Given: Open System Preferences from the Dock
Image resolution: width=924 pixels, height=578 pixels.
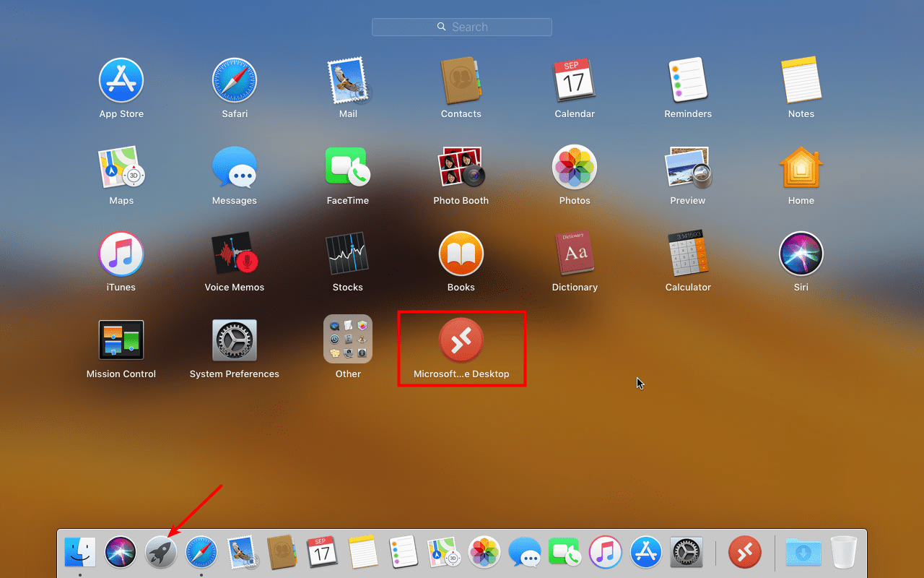Looking at the screenshot, I should 687,553.
